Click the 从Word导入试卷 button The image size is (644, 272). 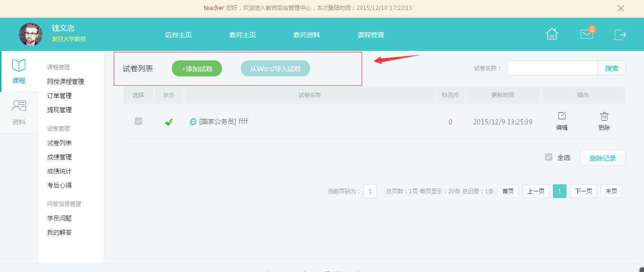point(275,68)
